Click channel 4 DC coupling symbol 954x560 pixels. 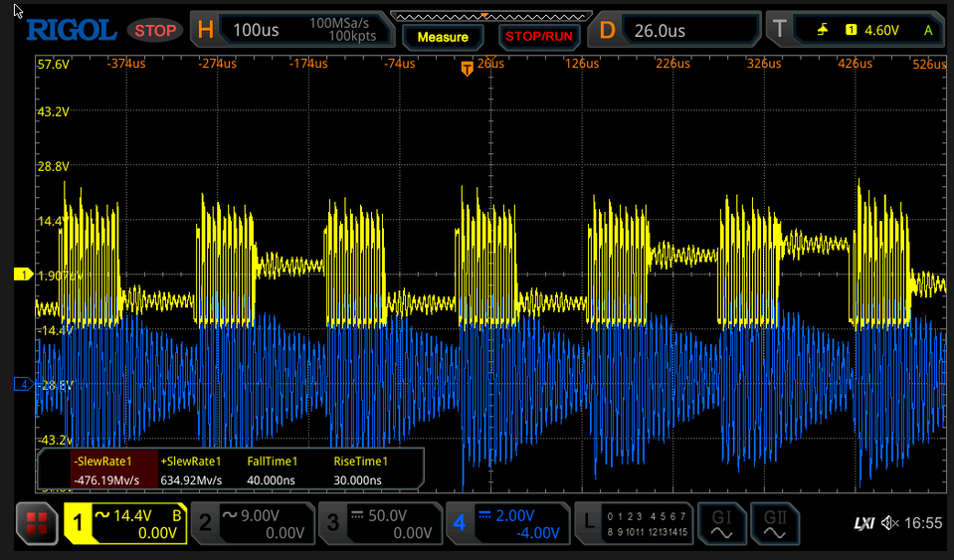click(x=484, y=515)
